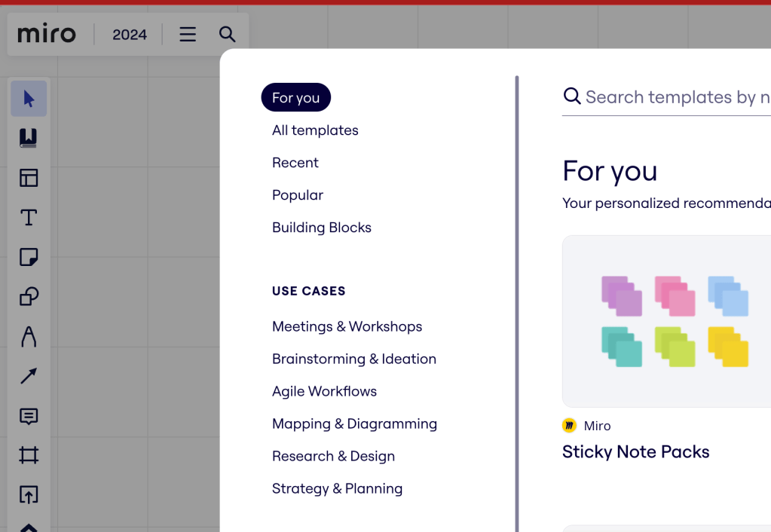Select the Comment tool
Viewport: 771px width, 532px height.
(29, 417)
